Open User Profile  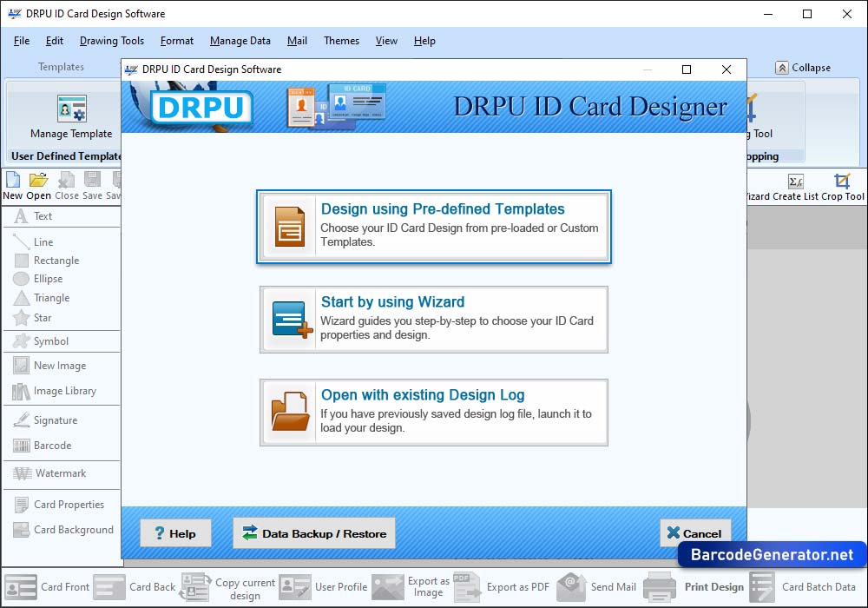(x=323, y=587)
